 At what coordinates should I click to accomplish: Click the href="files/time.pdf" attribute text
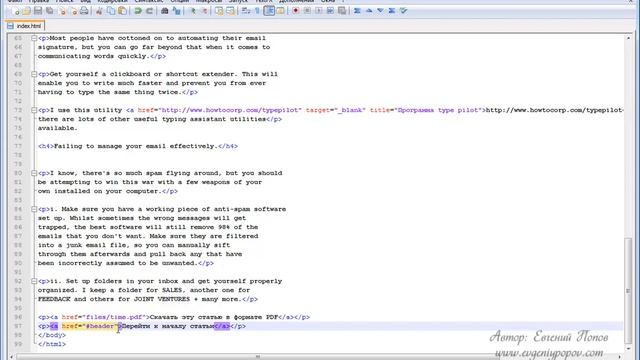click(x=104, y=317)
